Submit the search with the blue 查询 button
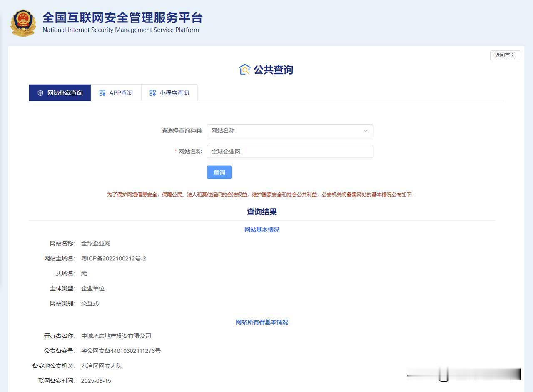 coord(219,172)
